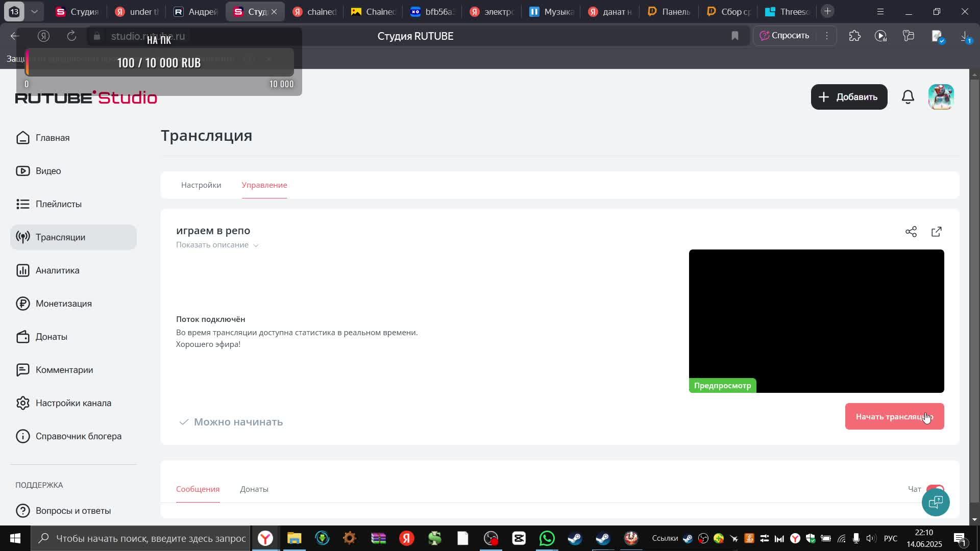Viewport: 980px width, 551px height.
Task: Open the Windows notification center
Action: pos(959,538)
